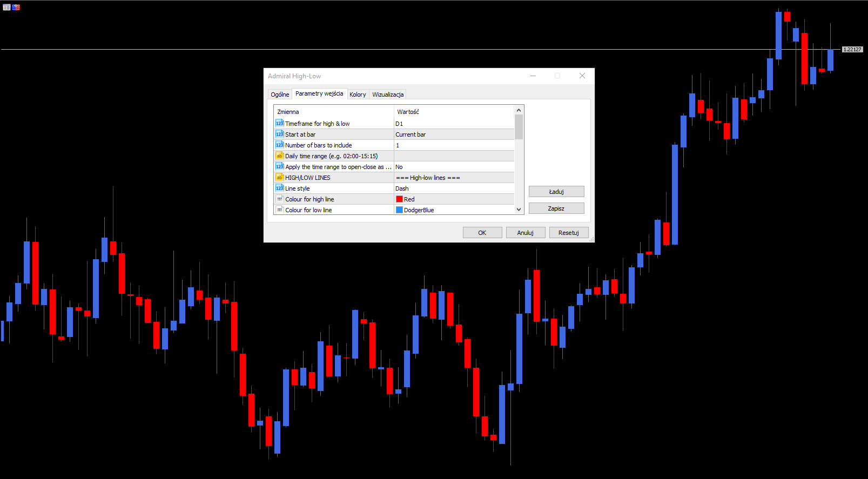The image size is (868, 479).
Task: Select the Daily time range row label
Action: pos(331,156)
